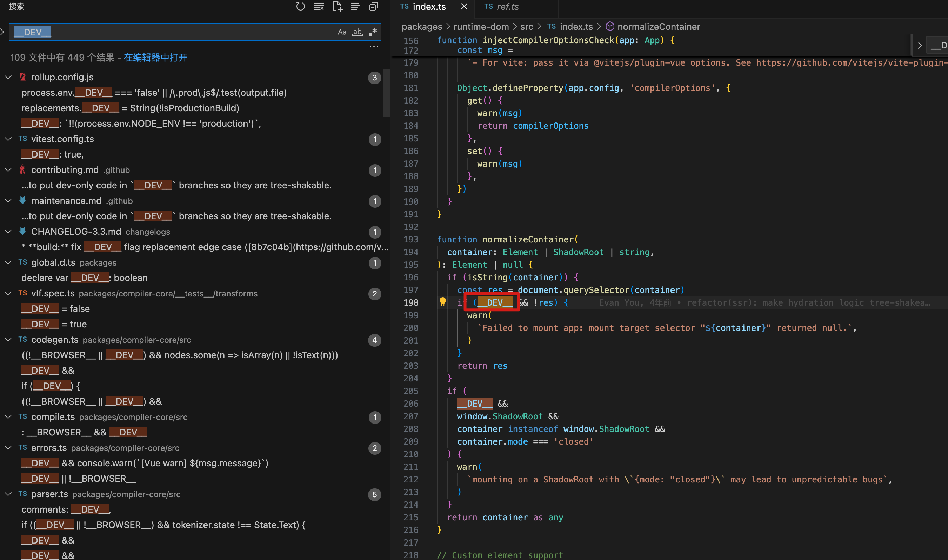This screenshot has width=948, height=560.
Task: Open result "__DEV__: true,"
Action: point(52,155)
